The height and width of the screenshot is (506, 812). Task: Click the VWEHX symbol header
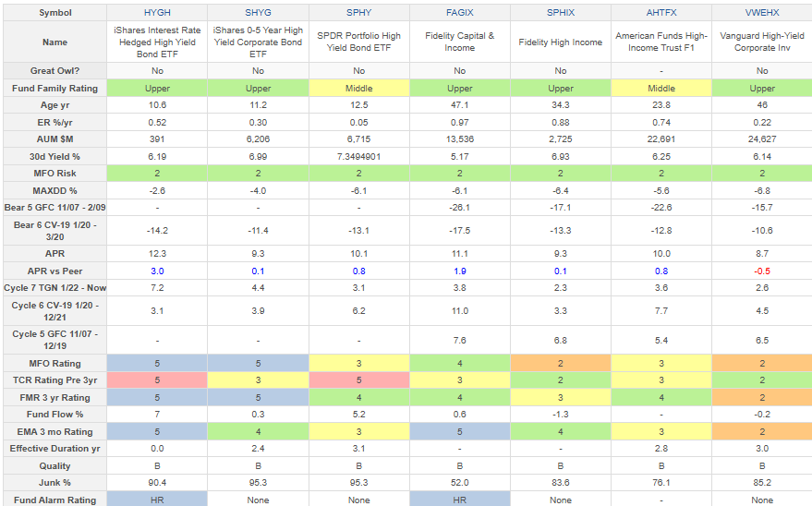point(761,10)
